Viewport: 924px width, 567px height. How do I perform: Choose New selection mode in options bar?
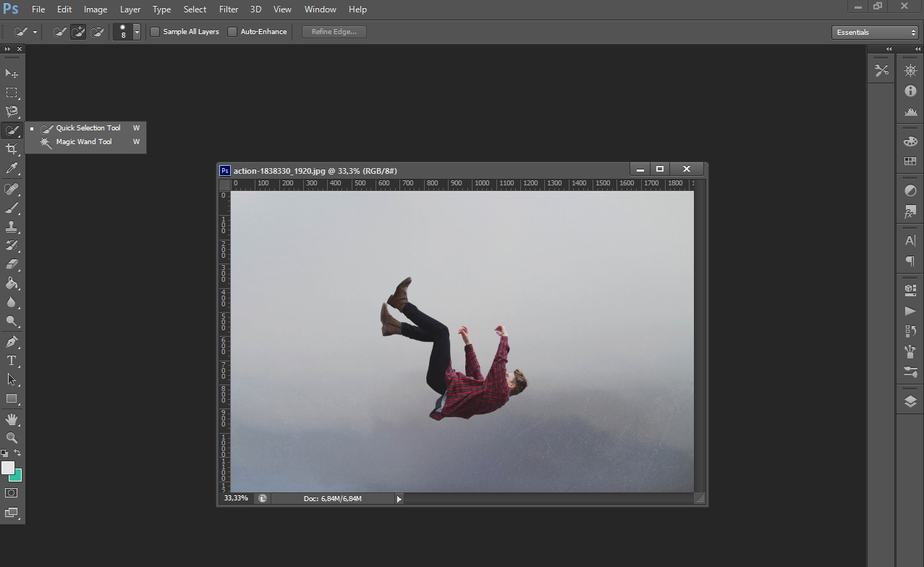pos(60,32)
